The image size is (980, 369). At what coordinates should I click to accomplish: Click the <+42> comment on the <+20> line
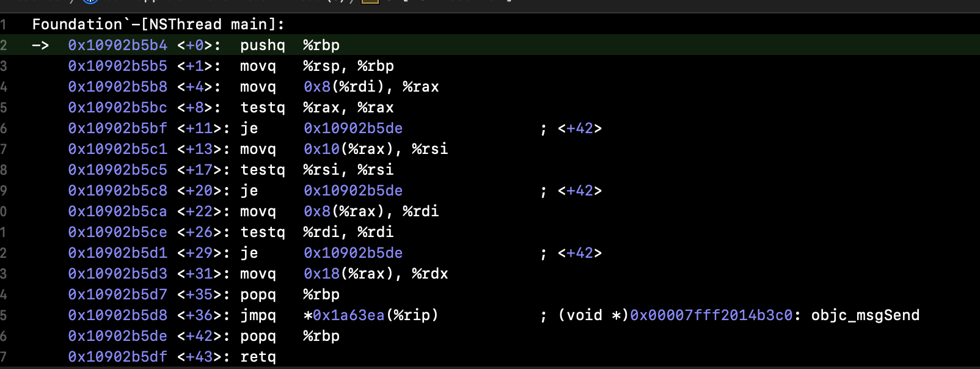tap(579, 191)
